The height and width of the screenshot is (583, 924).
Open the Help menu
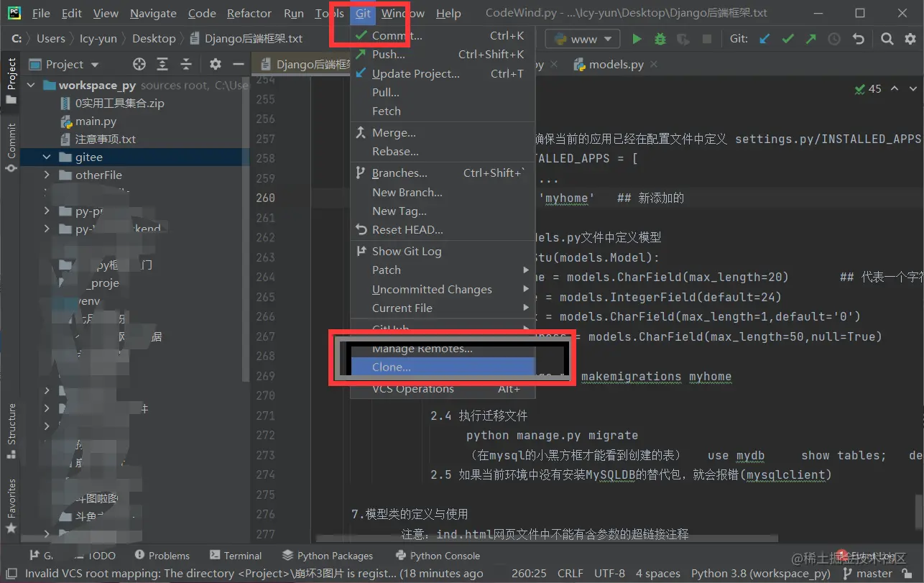pyautogui.click(x=448, y=13)
